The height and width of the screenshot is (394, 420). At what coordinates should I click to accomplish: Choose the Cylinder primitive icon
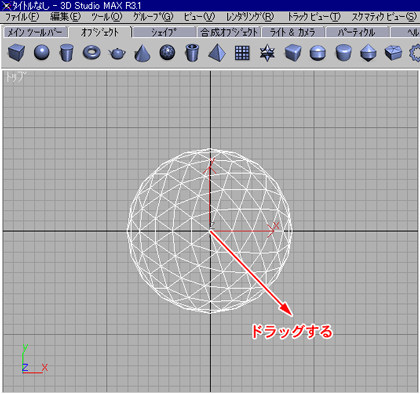pyautogui.click(x=66, y=53)
